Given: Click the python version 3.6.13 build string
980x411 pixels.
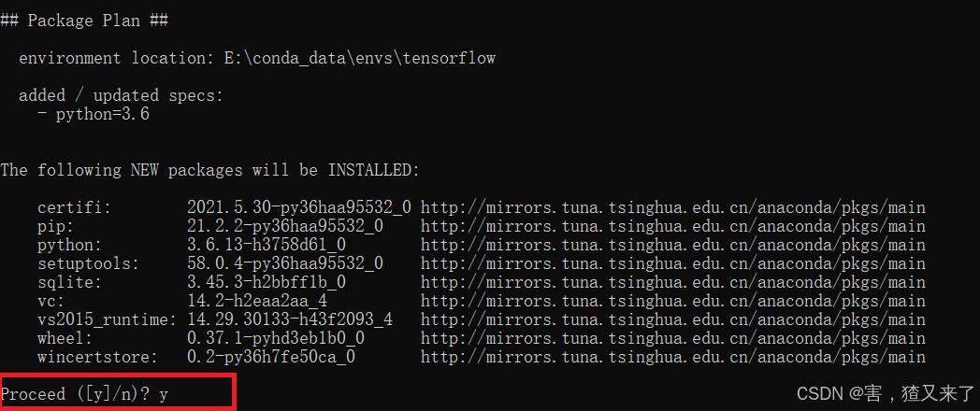Looking at the screenshot, I should pyautogui.click(x=267, y=245).
